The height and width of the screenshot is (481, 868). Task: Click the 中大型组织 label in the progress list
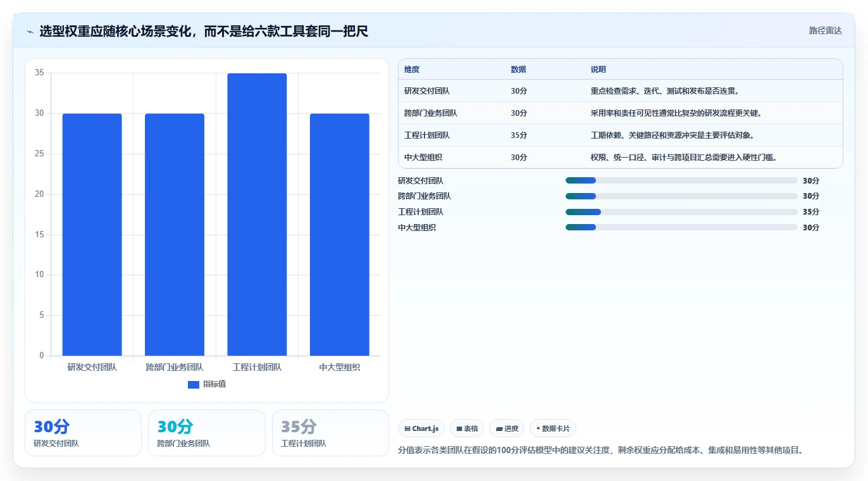click(417, 228)
